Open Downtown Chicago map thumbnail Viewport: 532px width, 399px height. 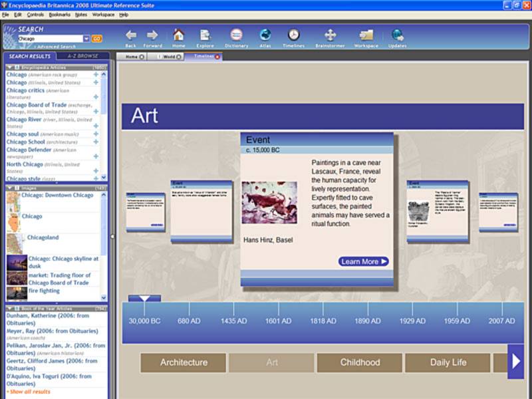point(13,201)
